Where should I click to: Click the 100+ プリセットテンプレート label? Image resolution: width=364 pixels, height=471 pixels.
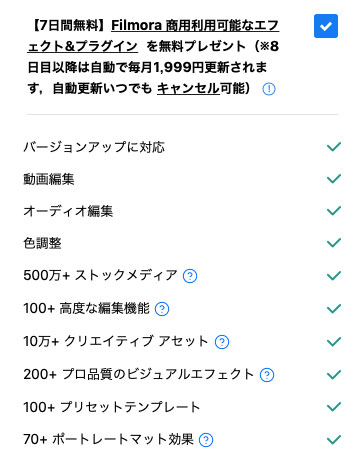click(x=112, y=407)
